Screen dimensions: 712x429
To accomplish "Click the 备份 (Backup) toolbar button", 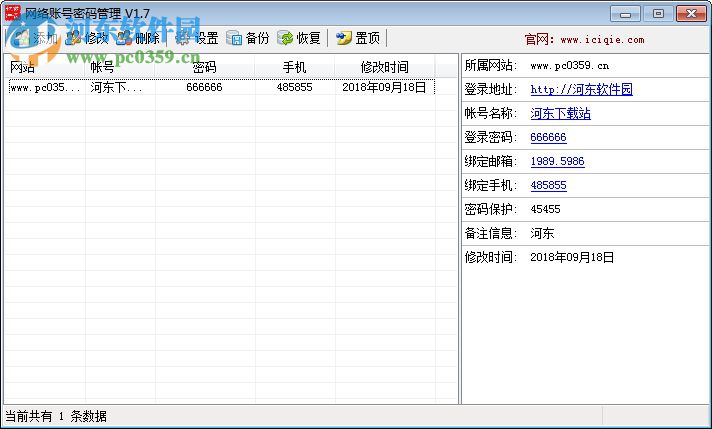I will [x=248, y=38].
